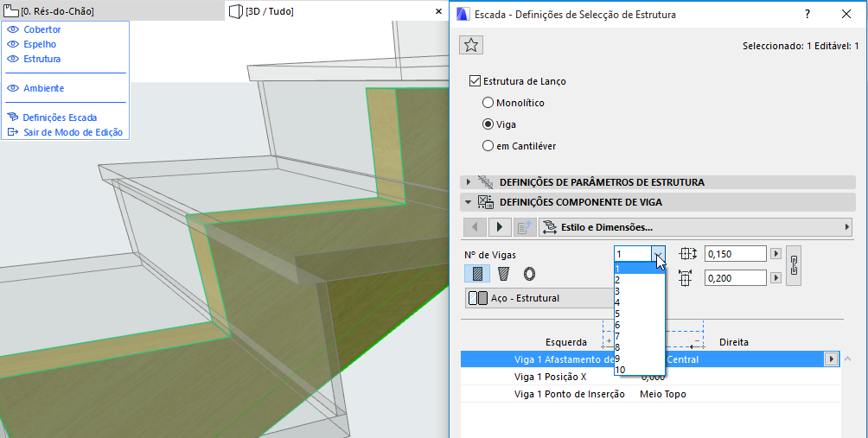868x438 pixels.
Task: Edit beam height field 0,200
Action: click(x=735, y=278)
